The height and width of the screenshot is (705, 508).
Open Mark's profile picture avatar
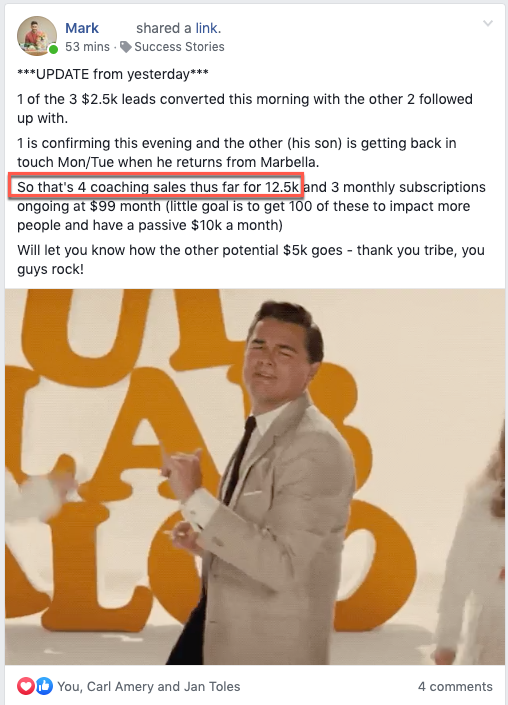[x=37, y=36]
